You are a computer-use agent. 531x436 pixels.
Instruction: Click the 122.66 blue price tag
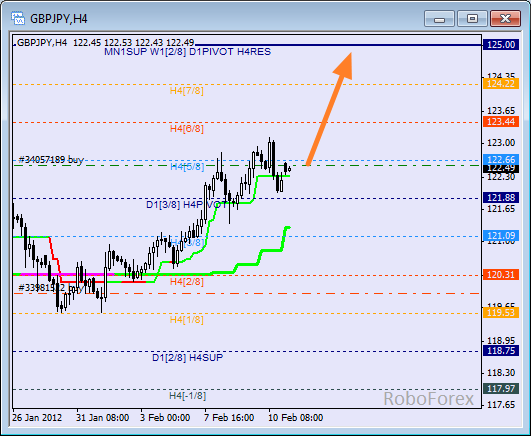[501, 159]
